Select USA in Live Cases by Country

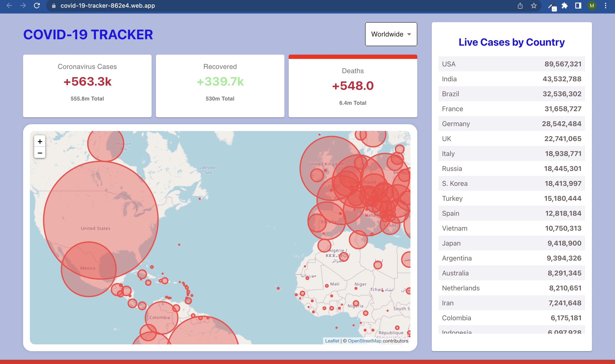click(511, 64)
